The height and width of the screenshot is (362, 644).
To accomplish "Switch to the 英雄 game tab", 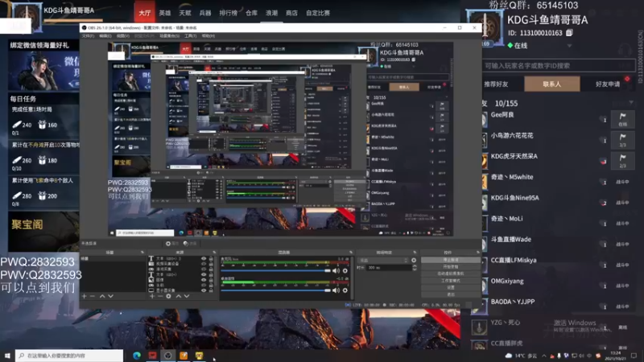I will [x=165, y=13].
